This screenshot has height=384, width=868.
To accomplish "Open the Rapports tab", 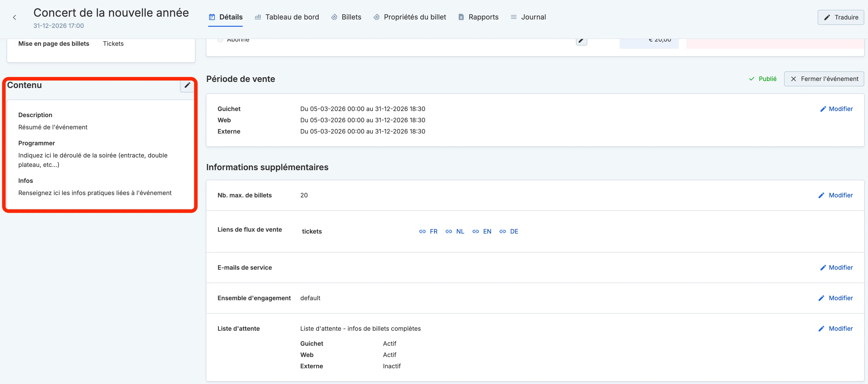I will pos(478,17).
